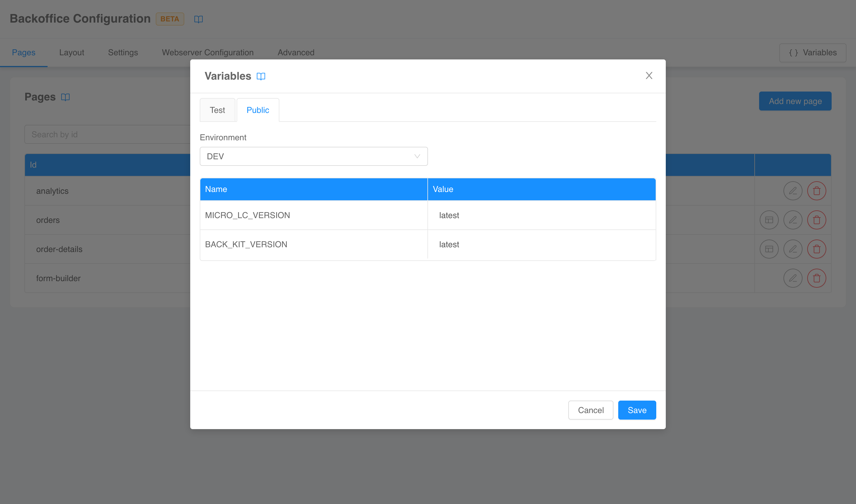The height and width of the screenshot is (504, 856).
Task: Close the Variables dialog with the X
Action: coord(649,75)
